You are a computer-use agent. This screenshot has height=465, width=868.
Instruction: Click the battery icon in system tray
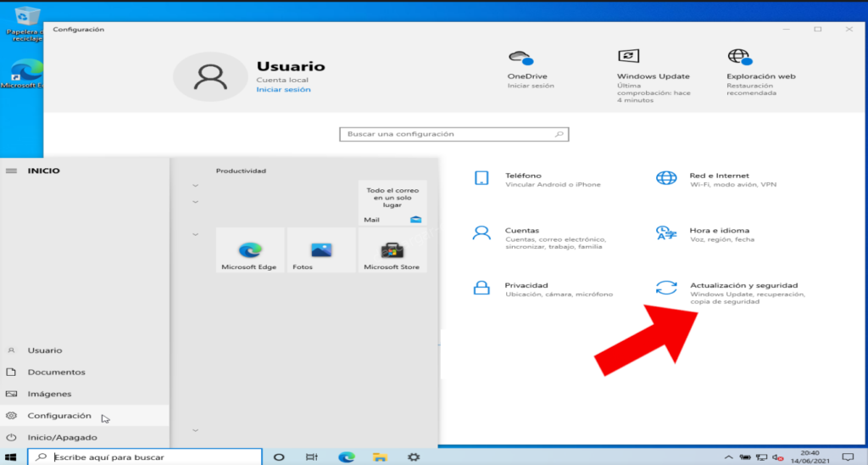(x=745, y=457)
